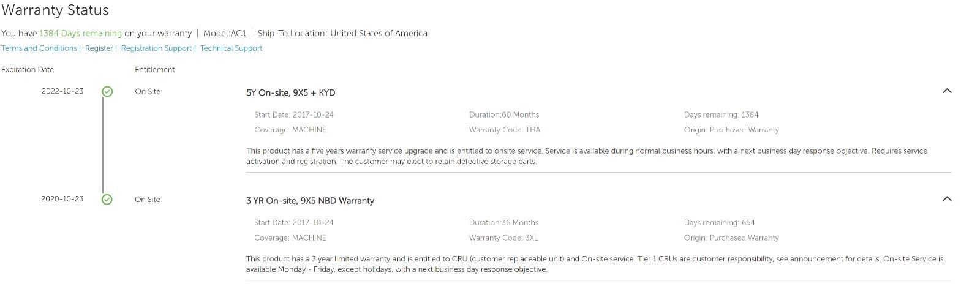Collapse the 3 YR On-site NBD Warranty section

[x=947, y=199]
